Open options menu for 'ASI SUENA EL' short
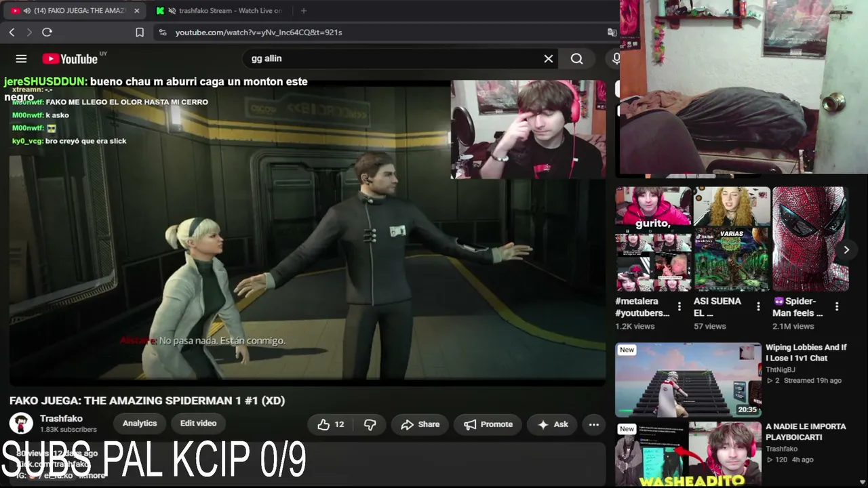This screenshot has width=868, height=488. click(758, 306)
